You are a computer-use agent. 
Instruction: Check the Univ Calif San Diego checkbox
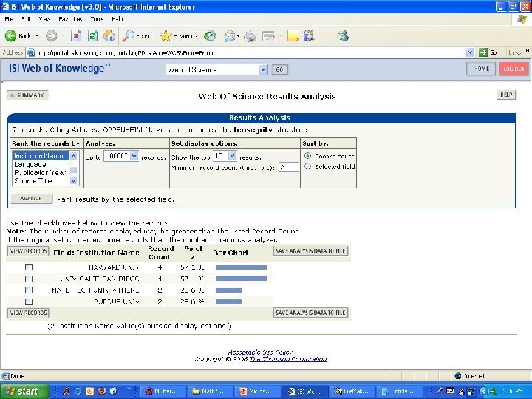pos(29,279)
